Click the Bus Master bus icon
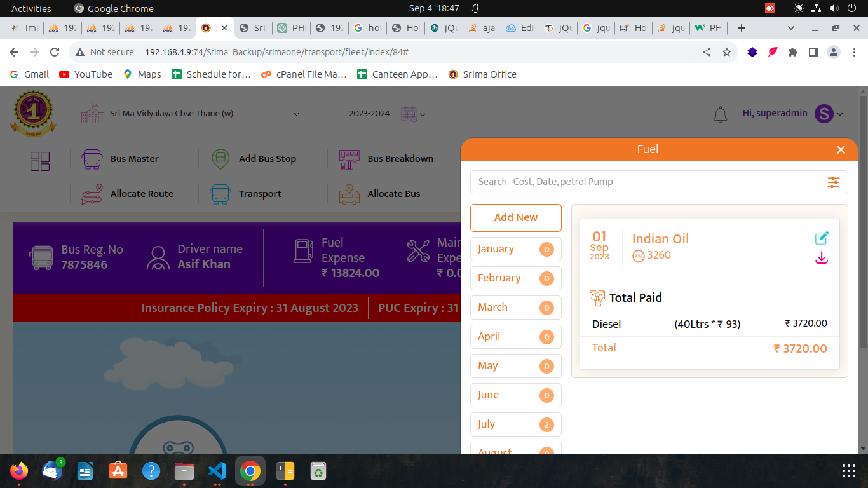868x488 pixels. (x=92, y=159)
